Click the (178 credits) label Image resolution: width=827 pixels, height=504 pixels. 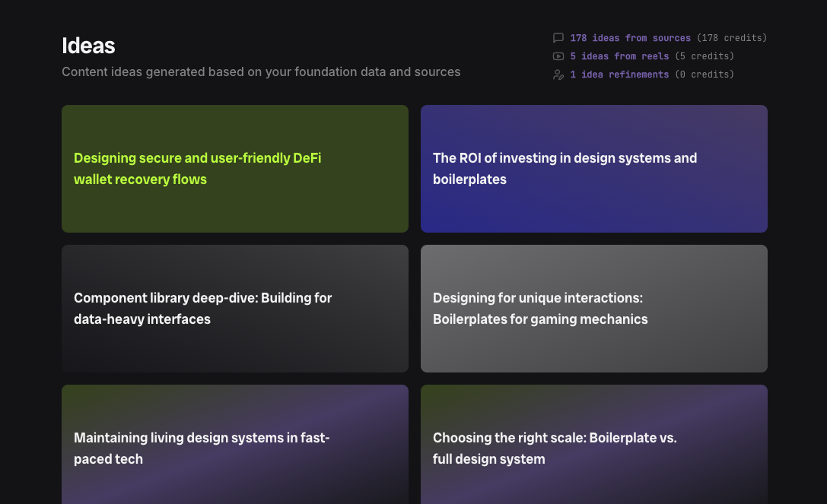point(731,38)
